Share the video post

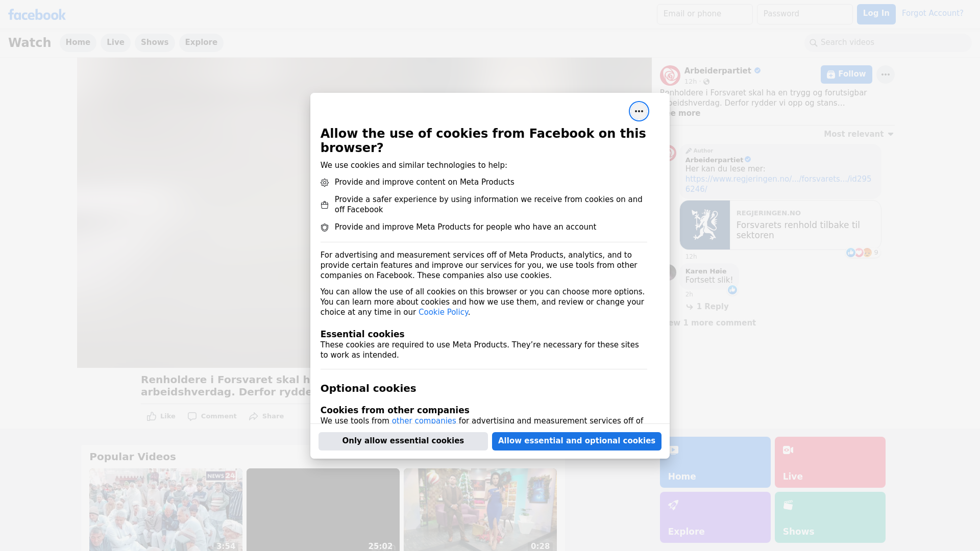coord(266,416)
